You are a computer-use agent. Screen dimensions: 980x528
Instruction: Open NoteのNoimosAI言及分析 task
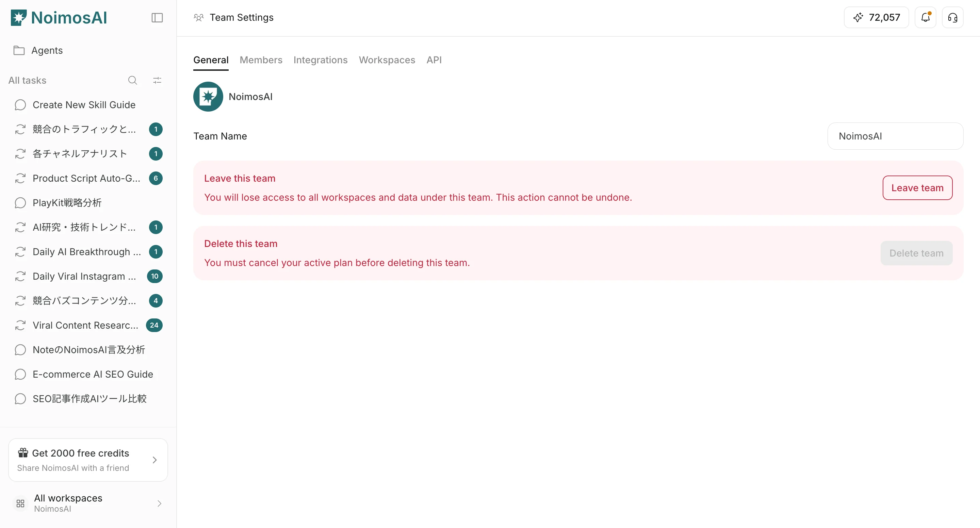click(88, 350)
